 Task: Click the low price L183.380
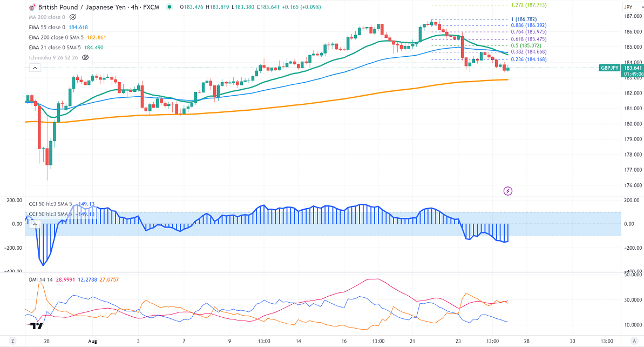(x=242, y=7)
